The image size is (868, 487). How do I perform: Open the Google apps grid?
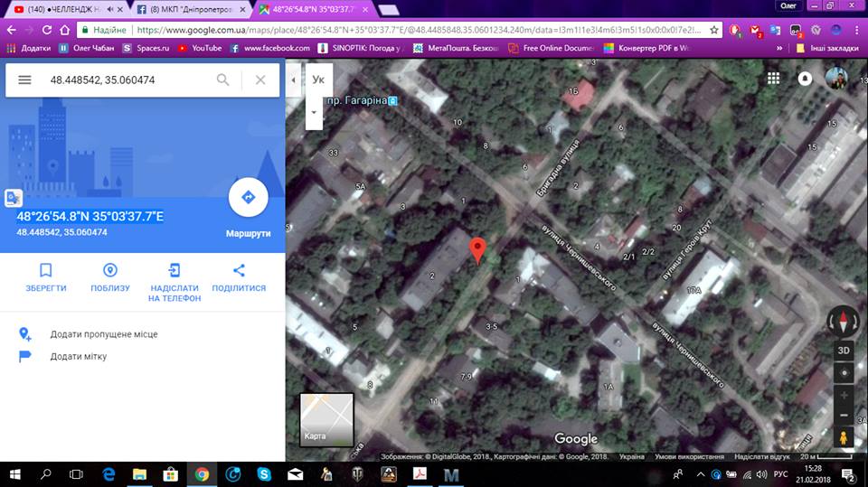point(773,79)
